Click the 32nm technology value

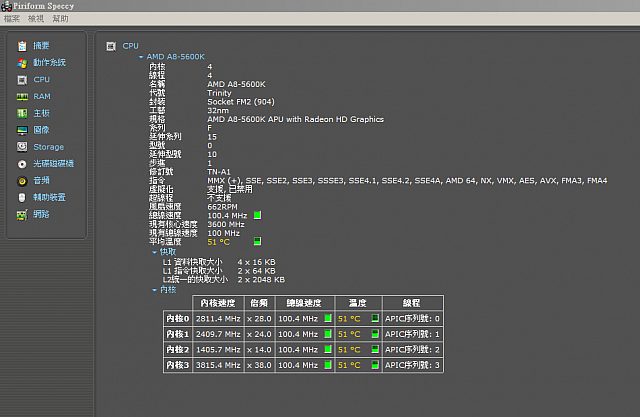click(x=218, y=111)
